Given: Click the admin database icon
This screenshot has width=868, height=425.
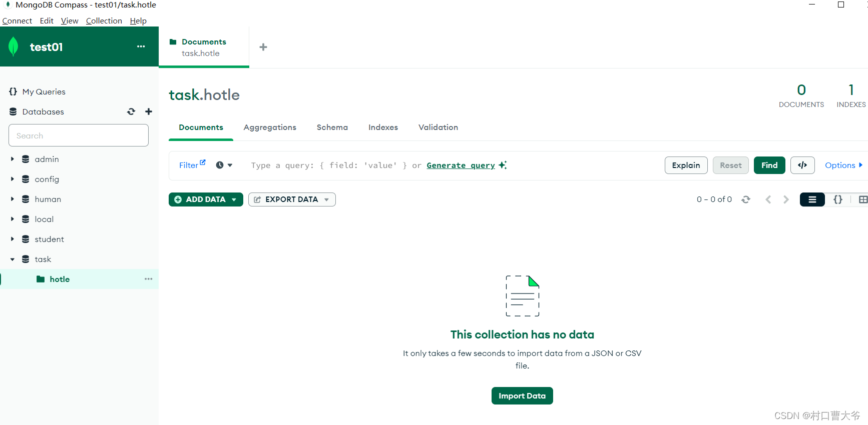Looking at the screenshot, I should [26, 159].
